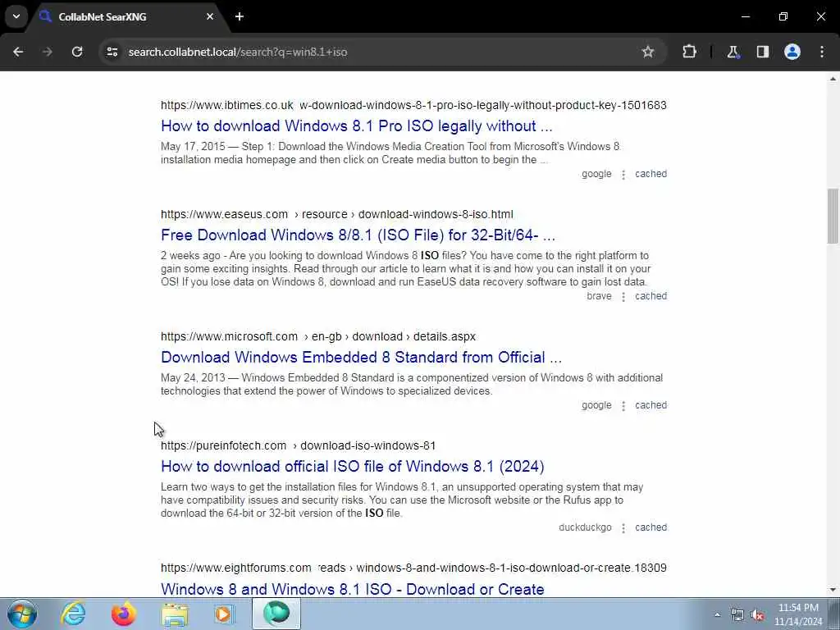Open the Extensions puzzle icon
The height and width of the screenshot is (630, 840).
coord(689,52)
